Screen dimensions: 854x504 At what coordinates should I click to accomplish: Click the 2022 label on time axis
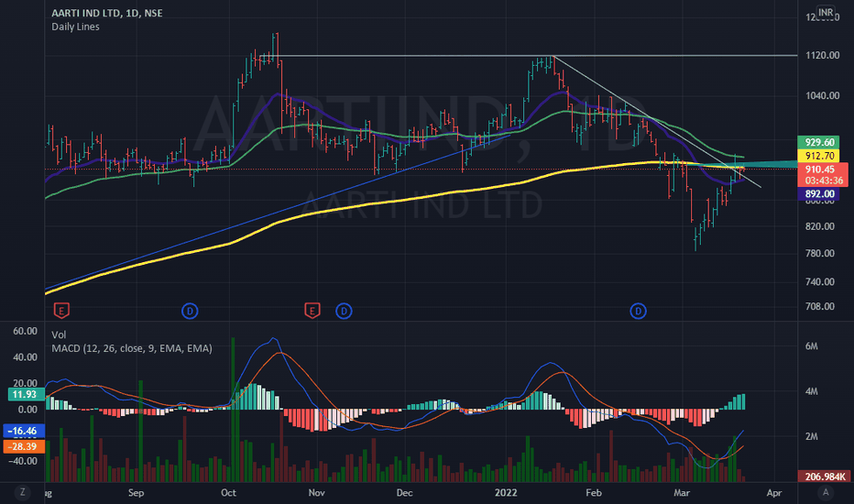506,493
